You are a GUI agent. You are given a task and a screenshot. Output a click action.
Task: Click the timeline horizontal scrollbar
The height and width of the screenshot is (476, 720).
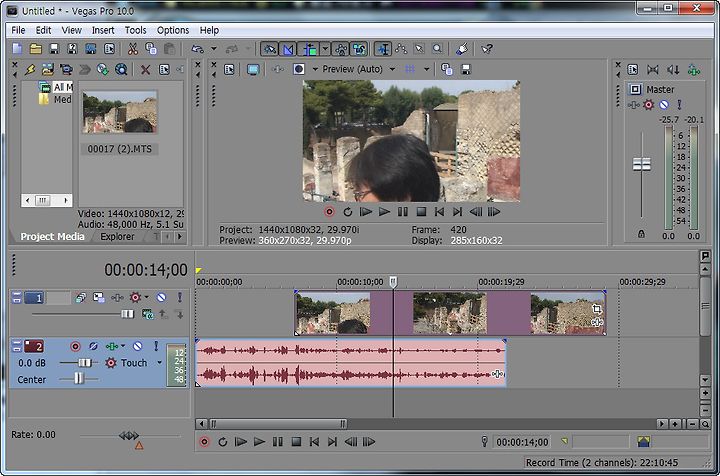point(278,424)
